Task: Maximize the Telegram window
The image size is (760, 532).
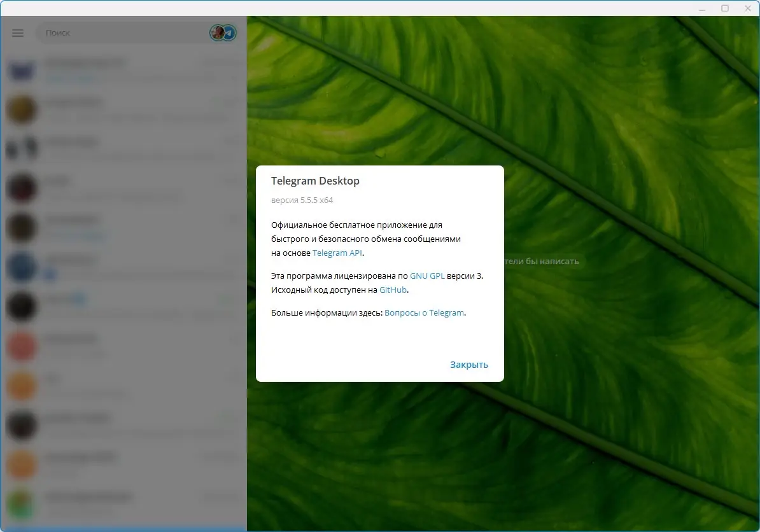Action: 725,8
